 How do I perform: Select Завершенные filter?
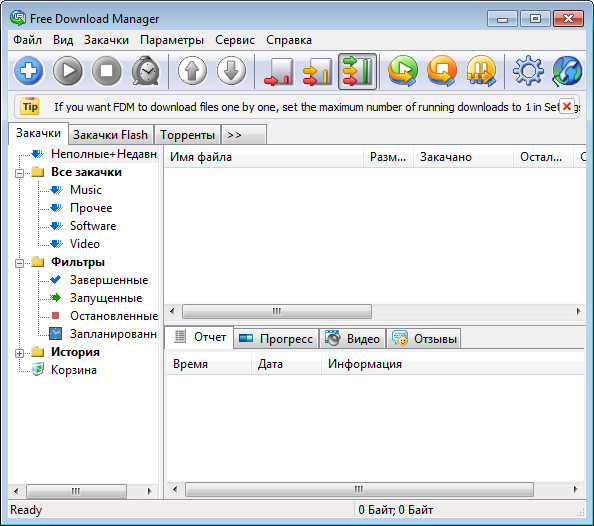(x=109, y=280)
